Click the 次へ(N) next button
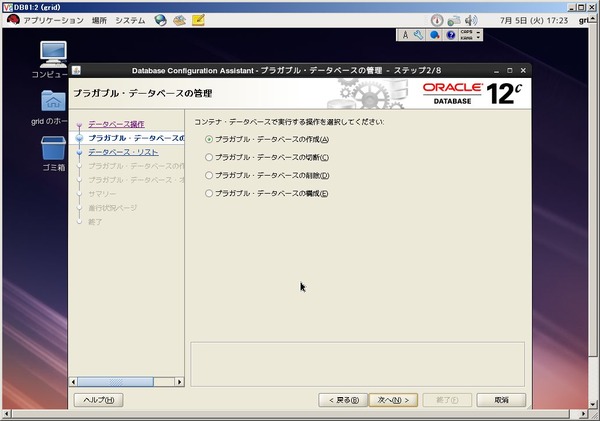The width and height of the screenshot is (600, 421). coord(393,400)
